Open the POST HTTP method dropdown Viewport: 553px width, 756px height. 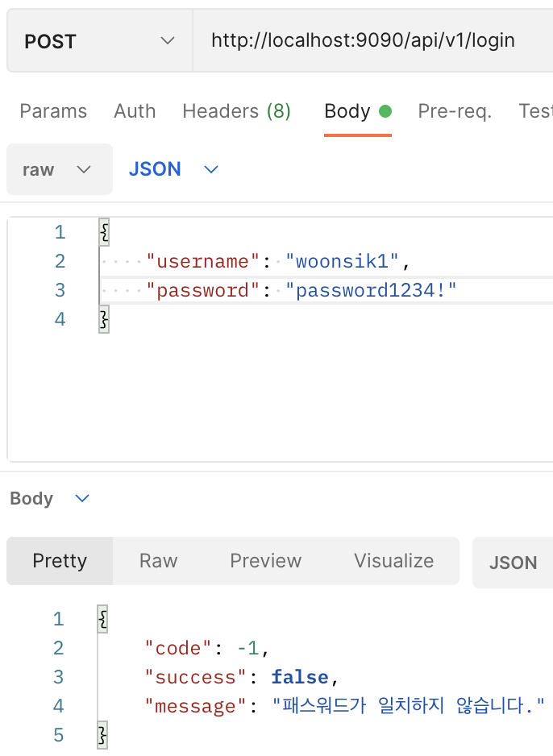click(x=98, y=40)
